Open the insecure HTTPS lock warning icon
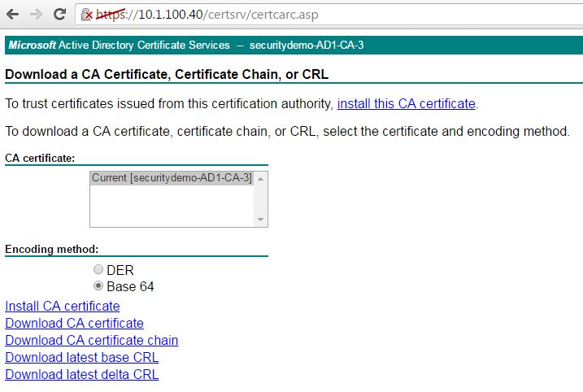583x392 pixels. pyautogui.click(x=87, y=15)
